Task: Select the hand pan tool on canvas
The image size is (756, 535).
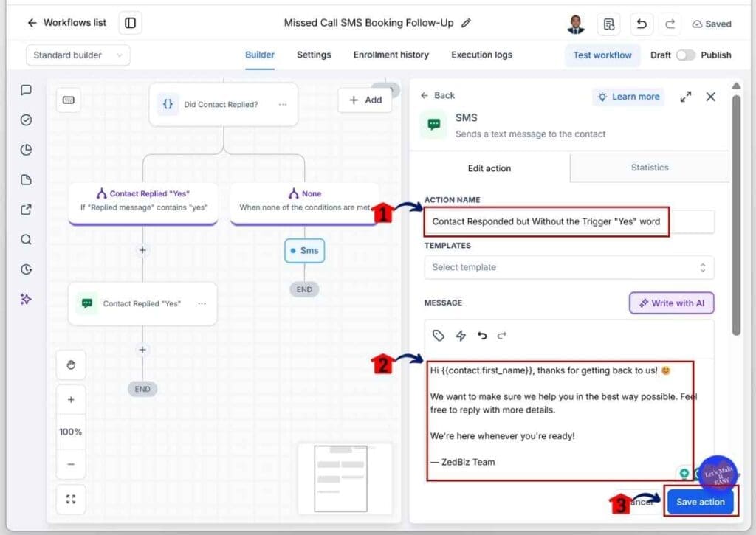Action: [x=71, y=365]
